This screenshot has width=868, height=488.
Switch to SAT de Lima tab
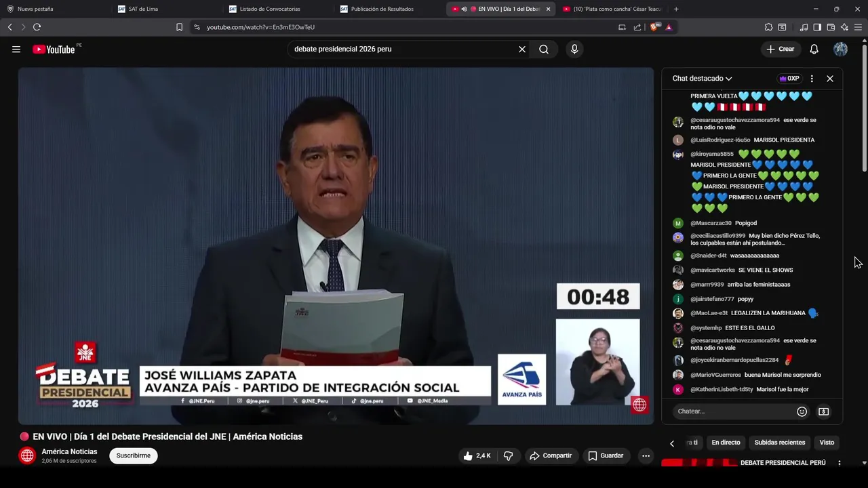tap(167, 9)
